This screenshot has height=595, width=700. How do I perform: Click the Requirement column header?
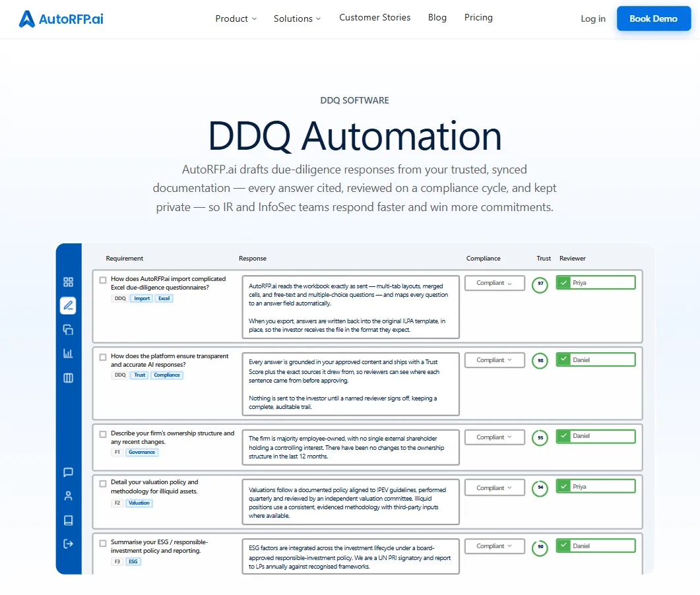pos(125,259)
